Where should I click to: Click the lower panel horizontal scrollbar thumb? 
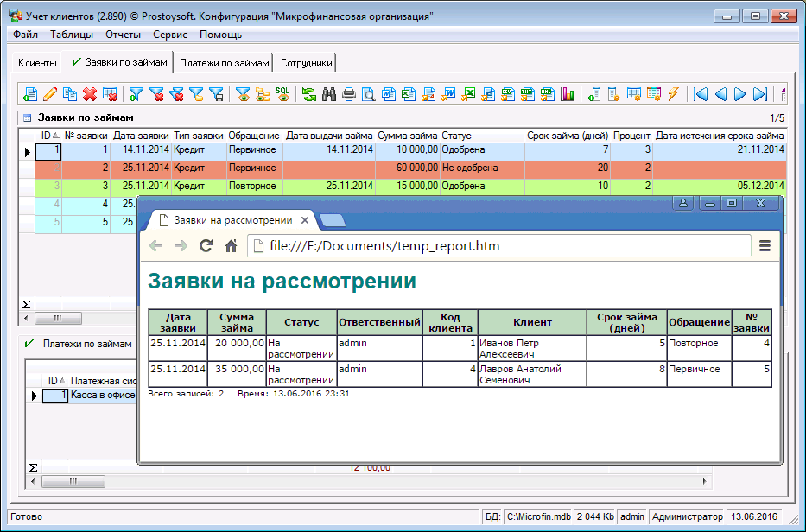point(73,481)
